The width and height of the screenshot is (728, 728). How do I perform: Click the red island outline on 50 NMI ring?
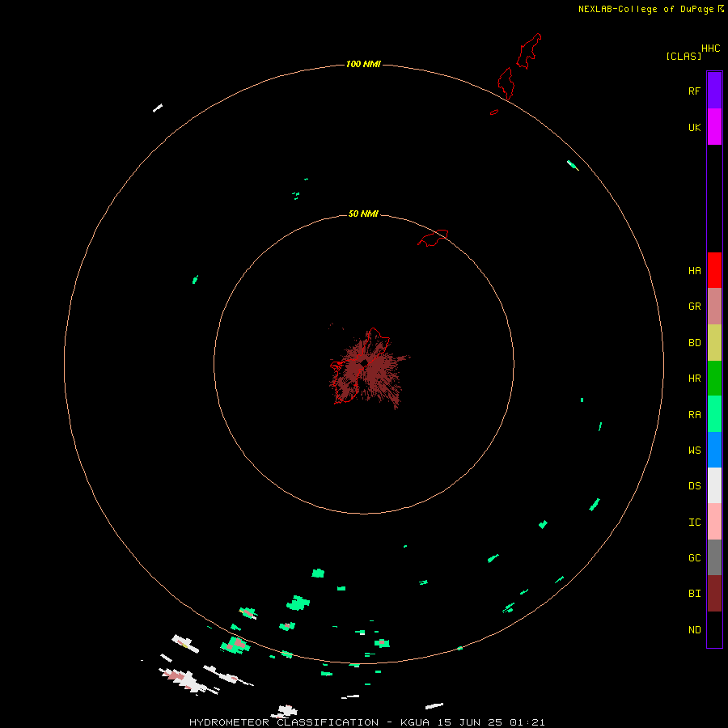point(433,238)
